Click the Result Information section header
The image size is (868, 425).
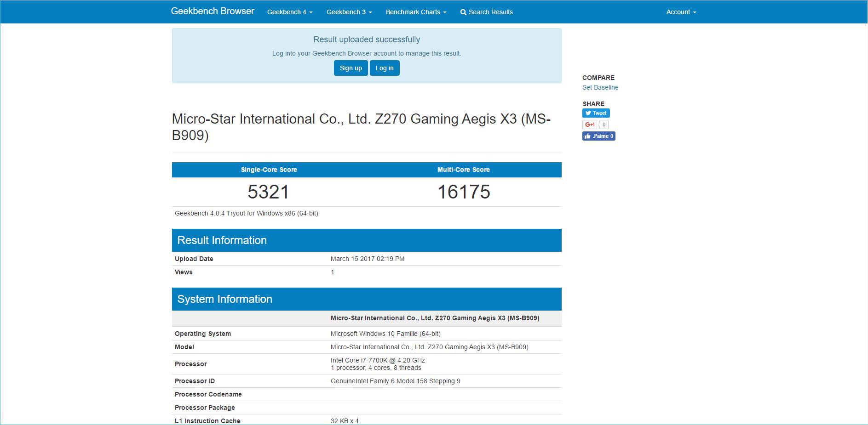pyautogui.click(x=367, y=240)
